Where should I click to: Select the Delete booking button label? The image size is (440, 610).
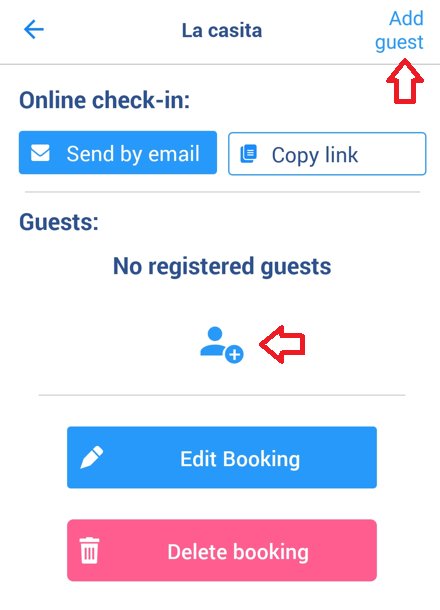[x=238, y=552]
